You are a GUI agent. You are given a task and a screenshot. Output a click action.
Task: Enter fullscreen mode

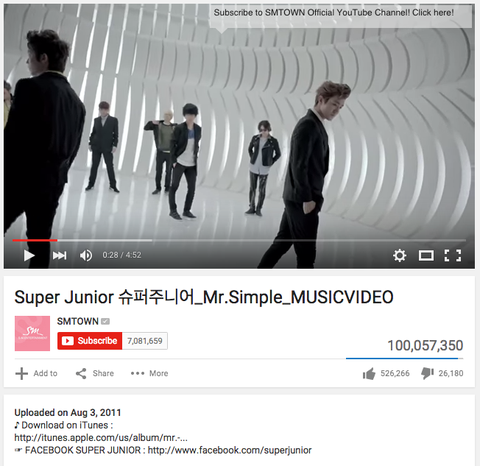[453, 256]
